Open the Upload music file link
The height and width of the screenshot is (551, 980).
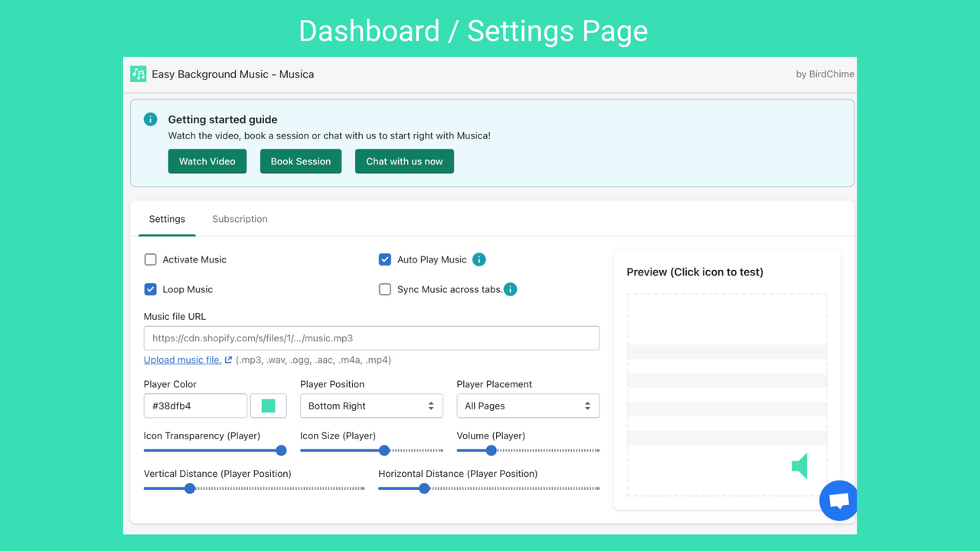point(182,360)
